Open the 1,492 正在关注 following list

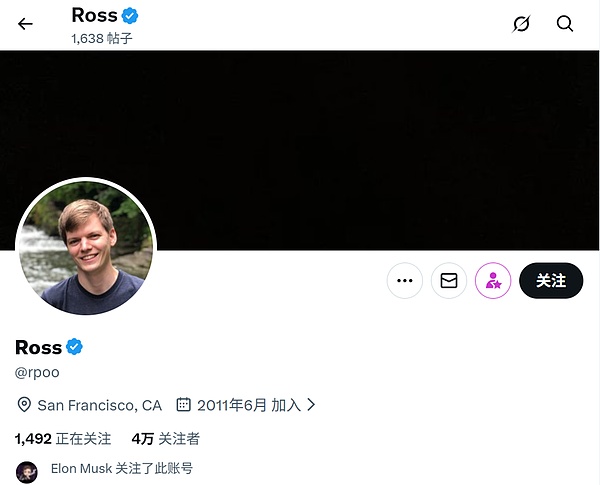(63, 438)
